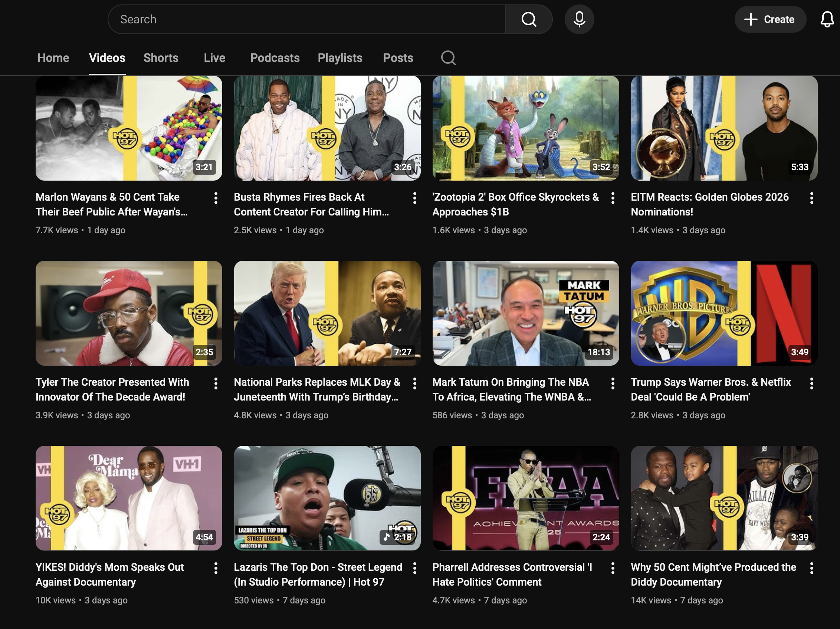The image size is (840, 629).
Task: Click the search magnifier button
Action: pos(529,19)
